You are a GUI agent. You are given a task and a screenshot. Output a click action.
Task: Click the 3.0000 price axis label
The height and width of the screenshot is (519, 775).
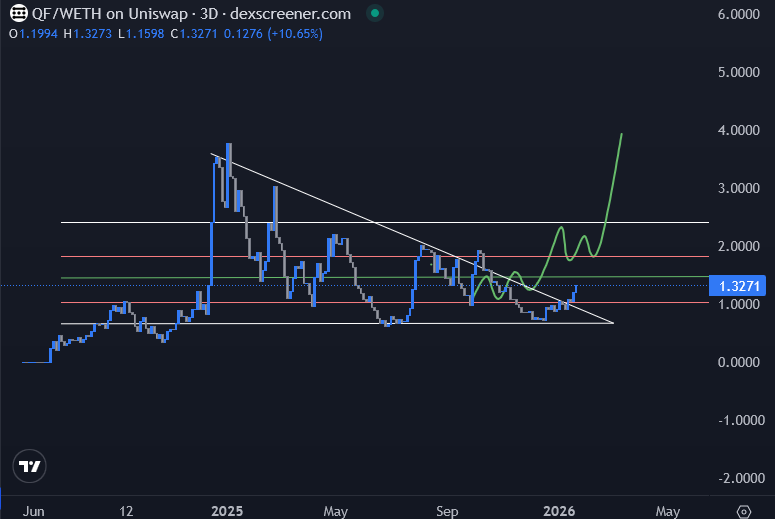738,188
